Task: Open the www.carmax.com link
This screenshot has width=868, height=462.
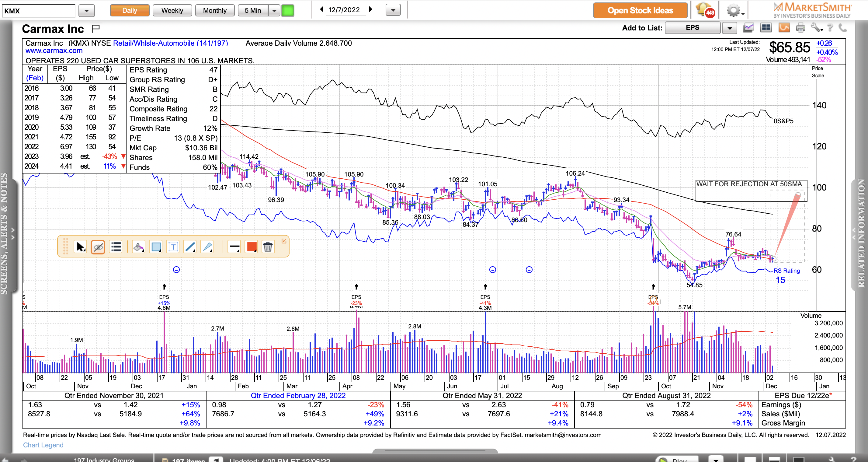Action: [x=54, y=51]
